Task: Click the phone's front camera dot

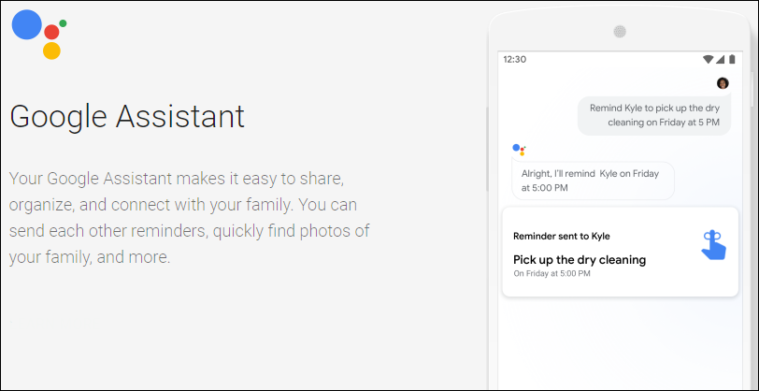Action: point(620,32)
